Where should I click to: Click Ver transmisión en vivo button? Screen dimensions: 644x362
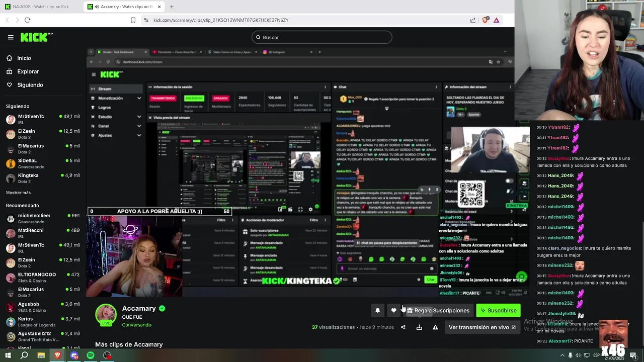482,327
